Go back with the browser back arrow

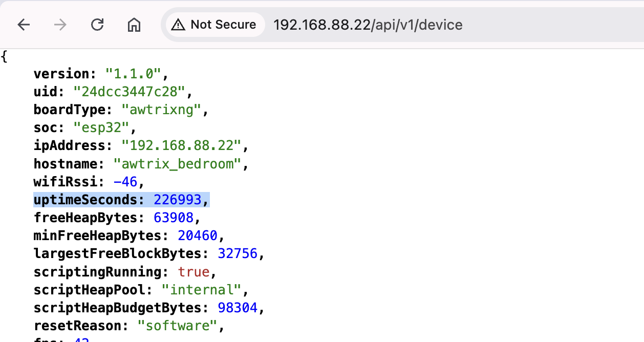point(24,25)
